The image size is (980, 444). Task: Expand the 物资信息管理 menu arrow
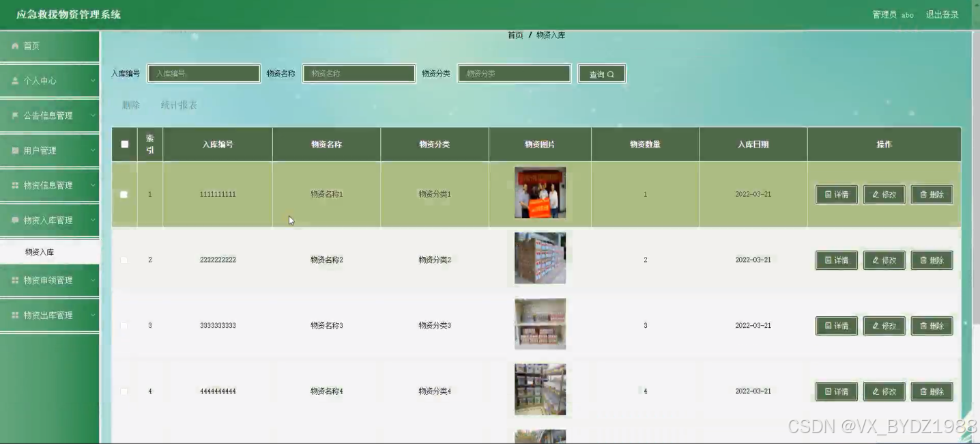click(93, 185)
